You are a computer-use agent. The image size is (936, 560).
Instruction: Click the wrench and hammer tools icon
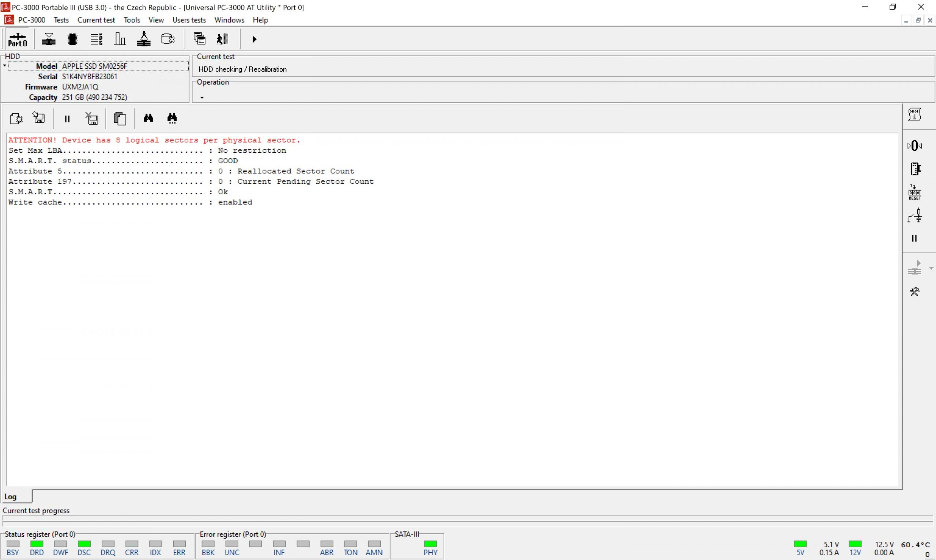(x=914, y=292)
